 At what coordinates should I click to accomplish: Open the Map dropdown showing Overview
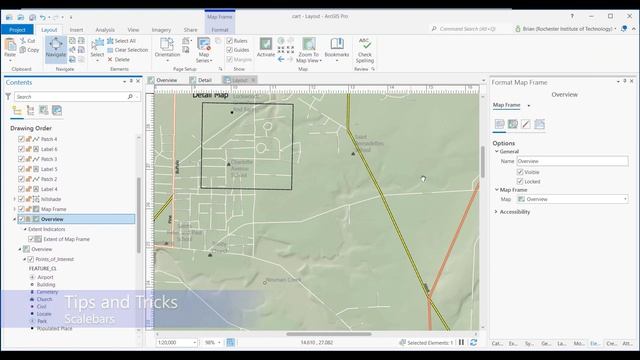click(572, 199)
